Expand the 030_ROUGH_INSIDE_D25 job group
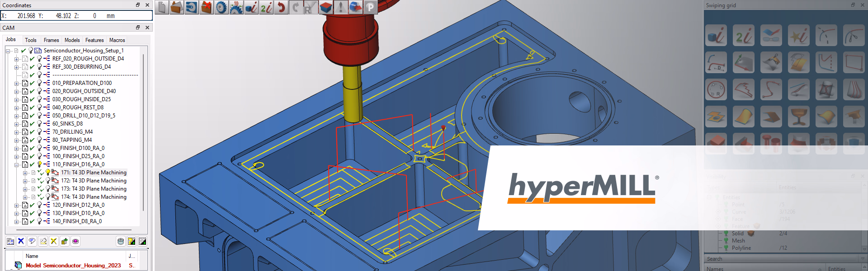The image size is (868, 271). (x=17, y=99)
